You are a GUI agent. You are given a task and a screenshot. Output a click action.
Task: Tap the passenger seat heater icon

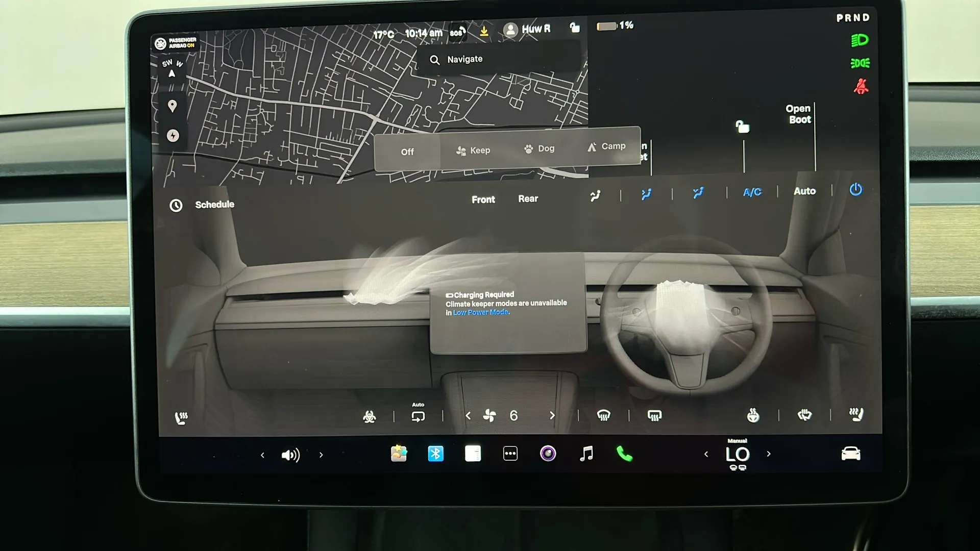point(181,418)
